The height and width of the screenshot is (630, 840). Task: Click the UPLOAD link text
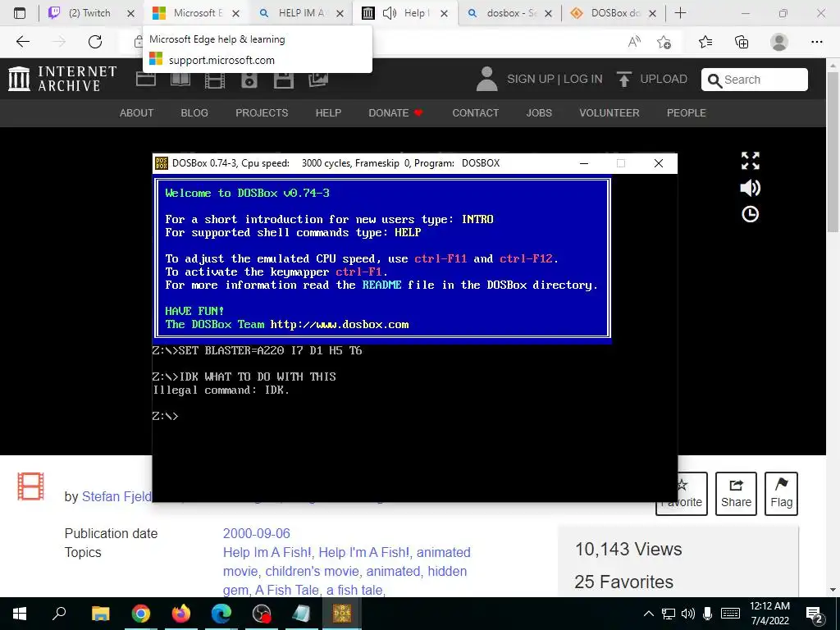click(664, 80)
